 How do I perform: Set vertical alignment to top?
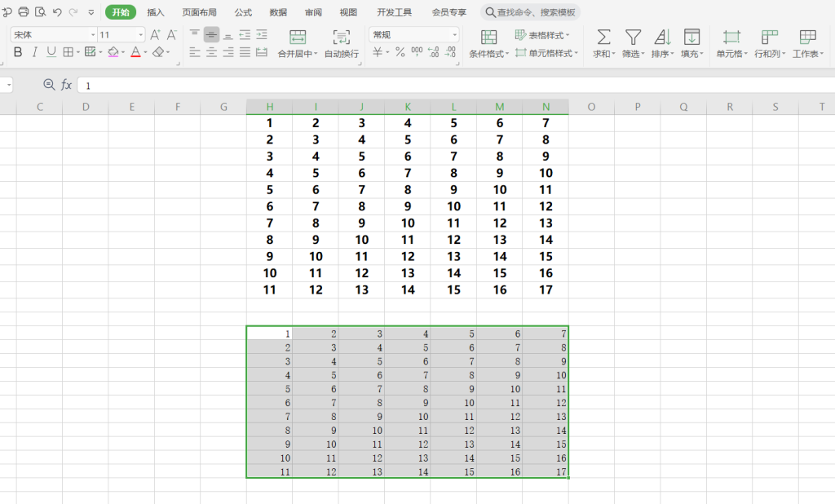pos(194,34)
